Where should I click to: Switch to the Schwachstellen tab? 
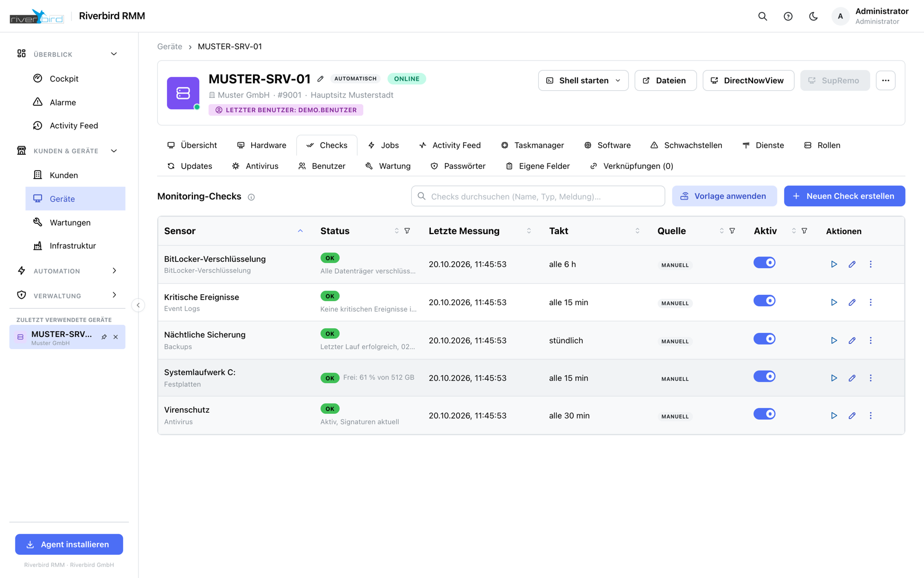[x=686, y=145]
